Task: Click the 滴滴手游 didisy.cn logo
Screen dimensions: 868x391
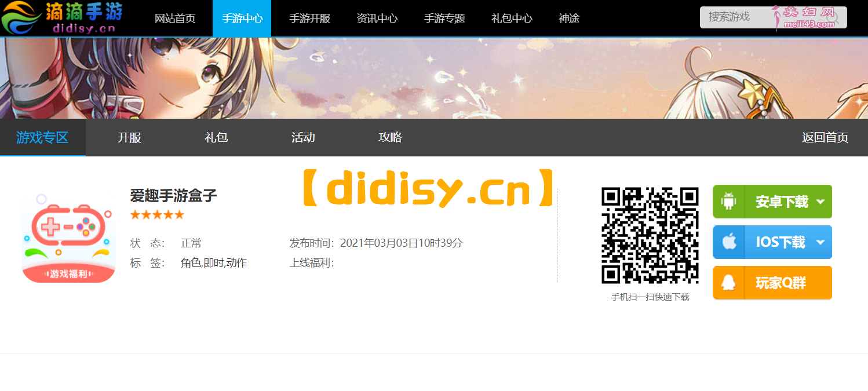Action: (x=62, y=18)
